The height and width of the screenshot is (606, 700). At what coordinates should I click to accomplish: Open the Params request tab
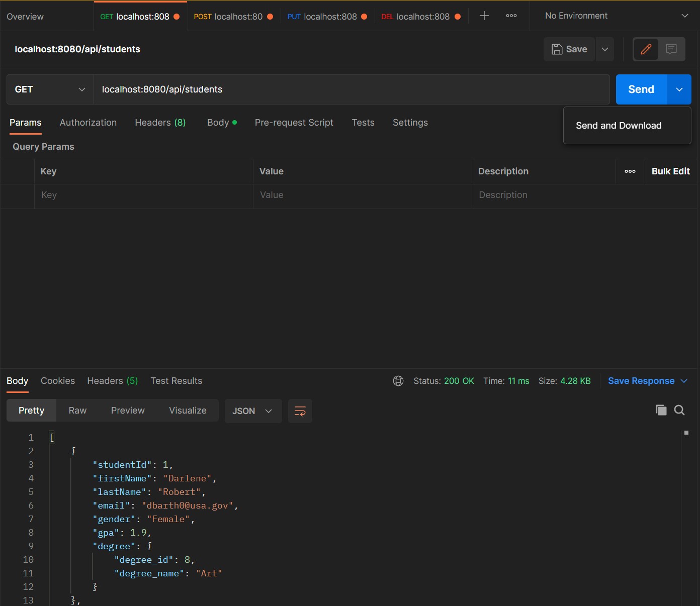26,123
